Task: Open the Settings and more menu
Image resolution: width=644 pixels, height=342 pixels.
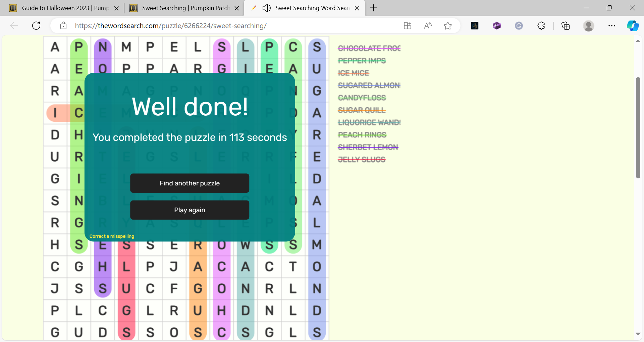Action: [612, 26]
